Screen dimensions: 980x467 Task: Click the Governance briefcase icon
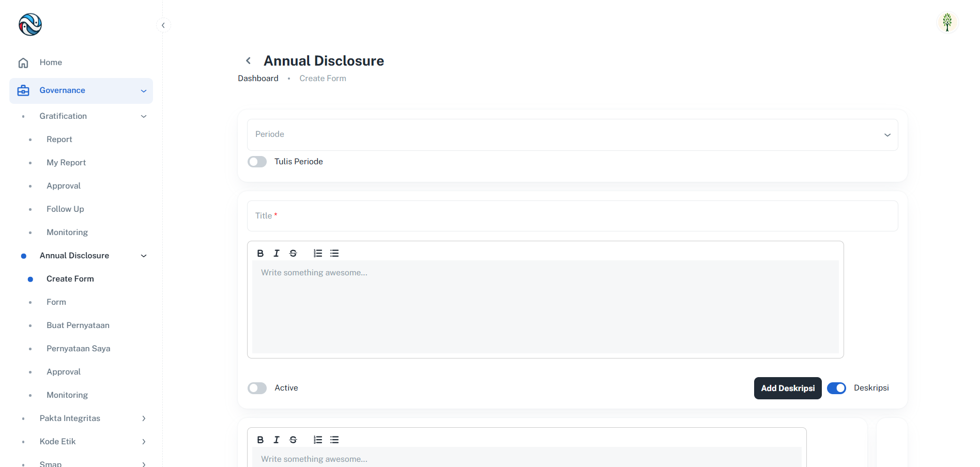[23, 91]
